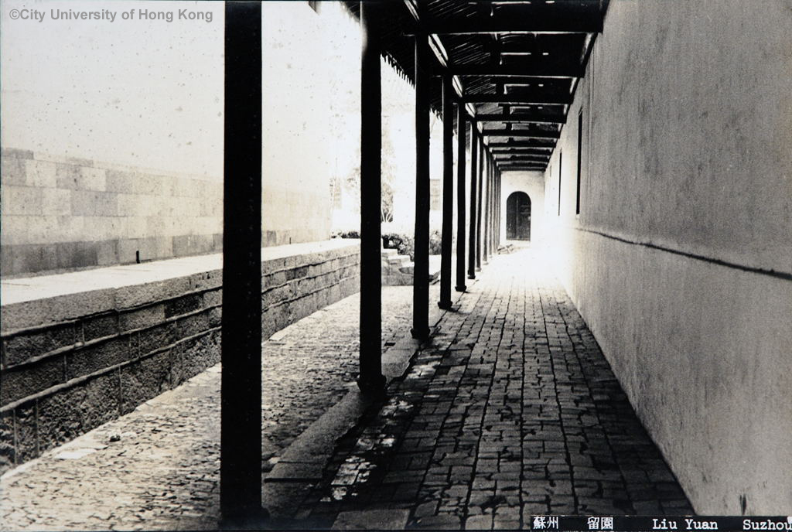Click the Suzhou caption label
792x532 pixels.
pyautogui.click(x=766, y=524)
